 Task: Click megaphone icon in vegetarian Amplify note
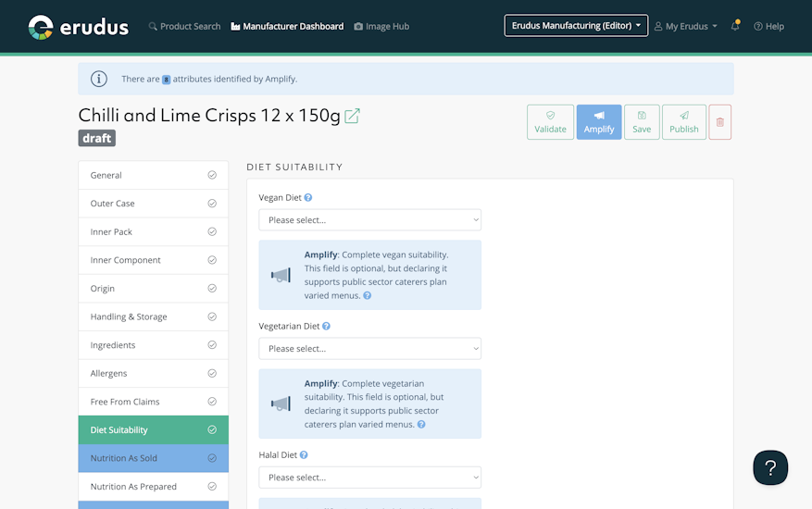point(281,403)
